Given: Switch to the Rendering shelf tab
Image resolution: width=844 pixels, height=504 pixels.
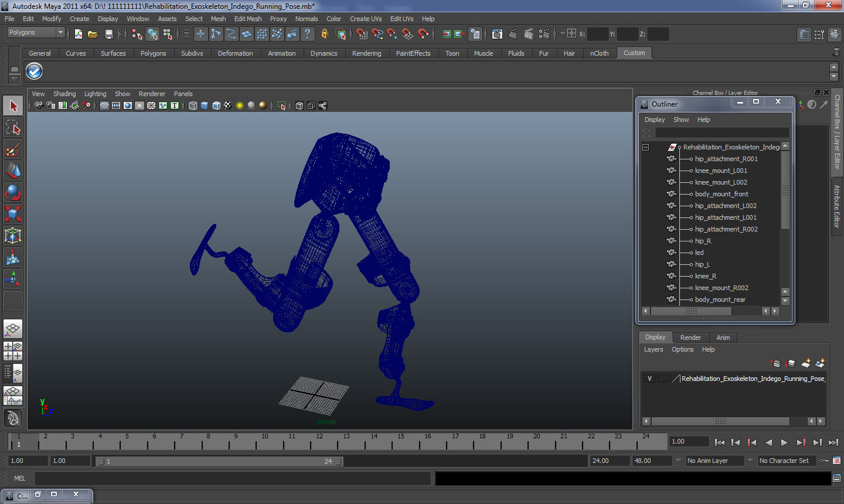Looking at the screenshot, I should pos(366,53).
